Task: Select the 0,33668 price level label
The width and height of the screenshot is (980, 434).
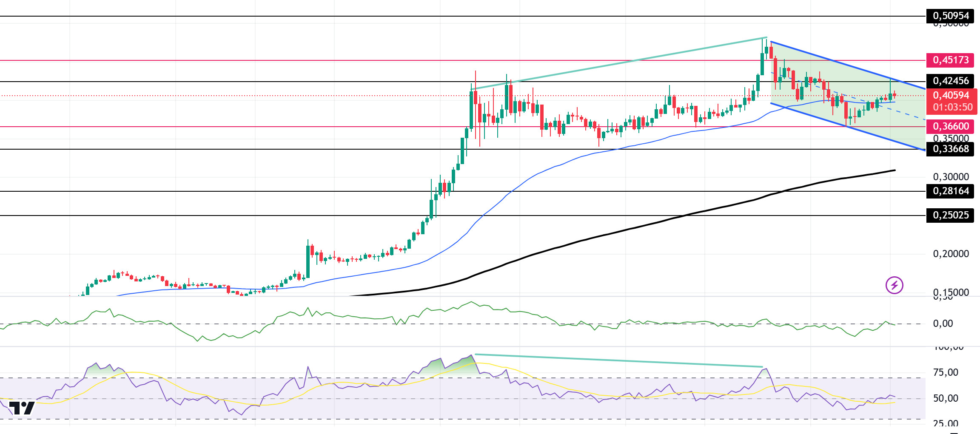Action: (950, 149)
